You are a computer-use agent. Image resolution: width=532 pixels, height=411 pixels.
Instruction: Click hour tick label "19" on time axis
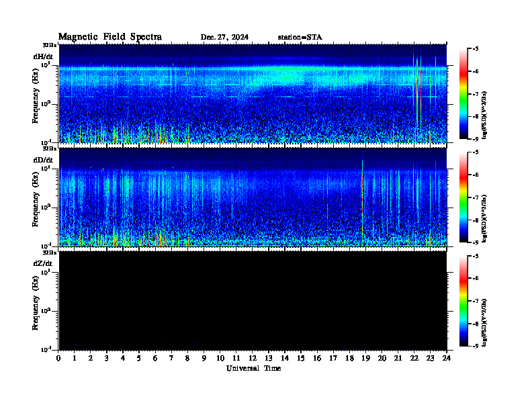click(365, 358)
